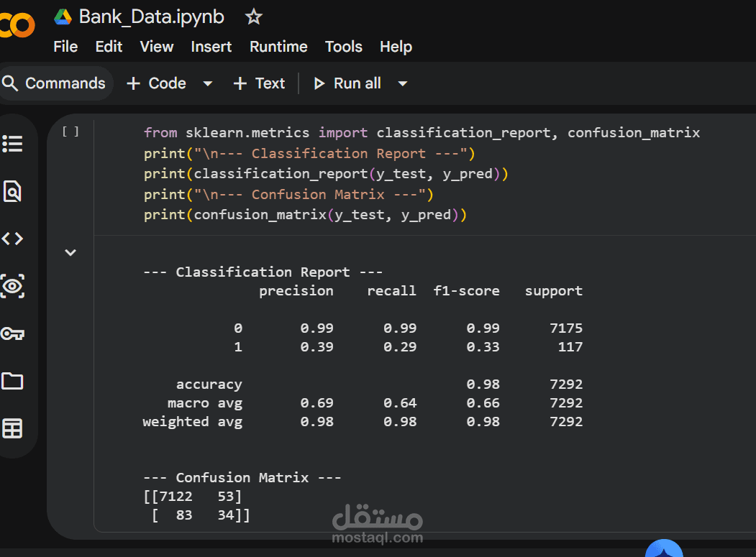Click confusion matrix value 7122
Screen dimensions: 756x557
[x=176, y=497]
